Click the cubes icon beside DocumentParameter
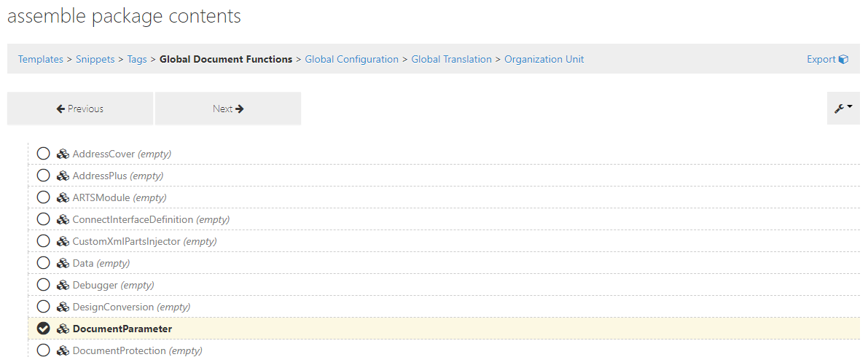Screen dimensions: 868x357 tap(63, 329)
